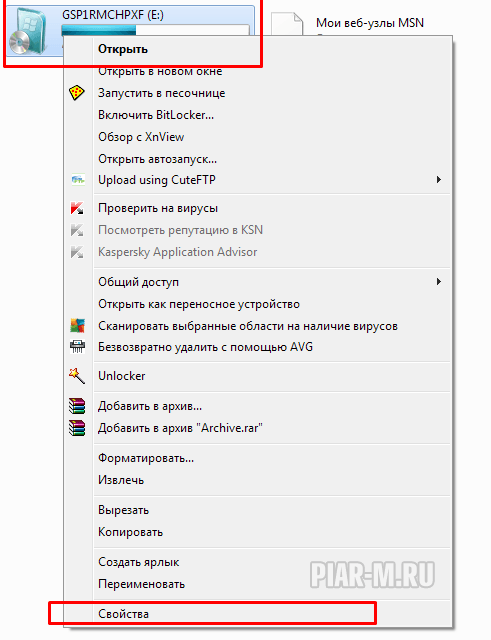Screen dimensions: 491x640
Task: Click the GSP1RMCHPXF (E:) disc drive icon
Action: coord(29,31)
